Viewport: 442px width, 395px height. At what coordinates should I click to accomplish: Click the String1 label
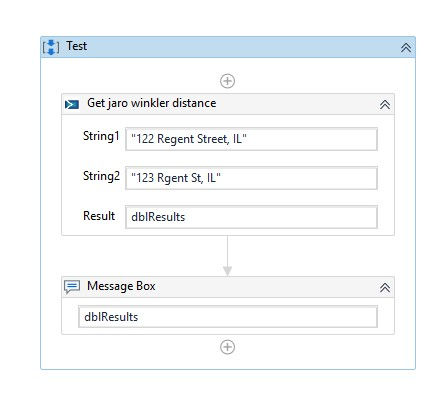point(101,136)
